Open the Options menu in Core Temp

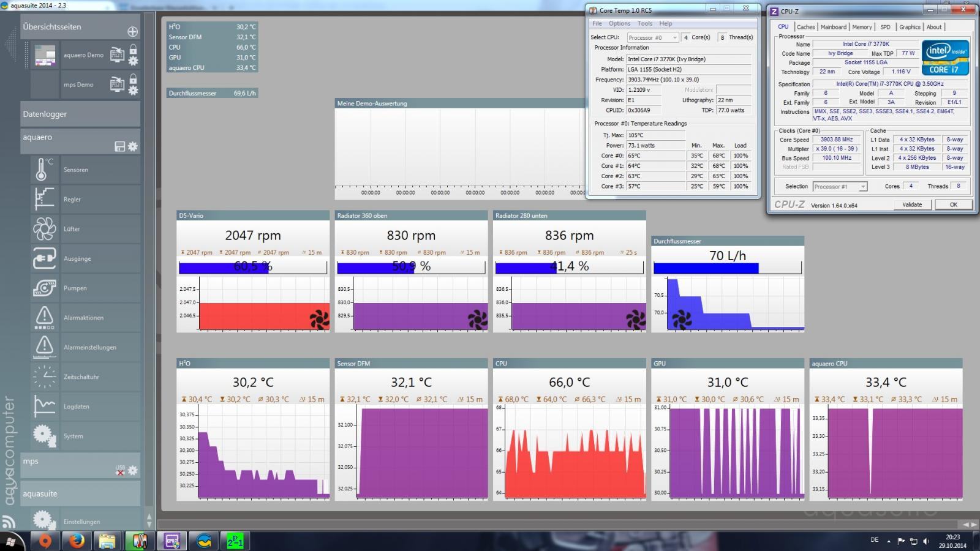pyautogui.click(x=619, y=23)
